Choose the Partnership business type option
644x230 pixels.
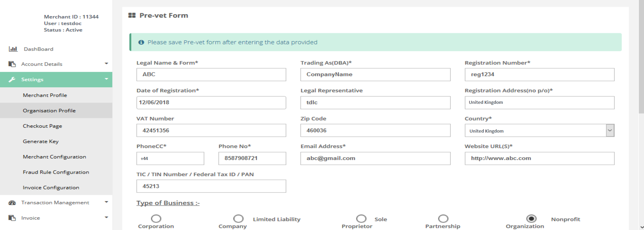point(443,218)
